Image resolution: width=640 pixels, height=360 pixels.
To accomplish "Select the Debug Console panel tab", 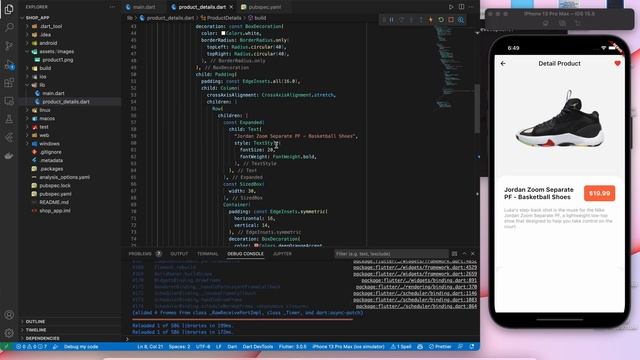I will point(245,254).
